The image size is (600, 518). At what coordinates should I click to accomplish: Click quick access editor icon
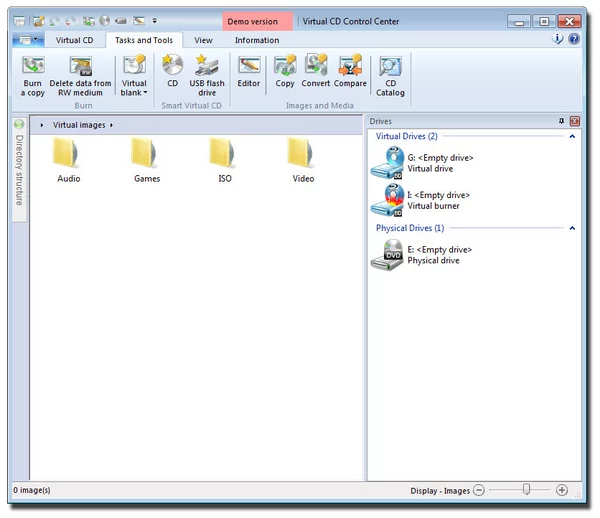[x=139, y=21]
